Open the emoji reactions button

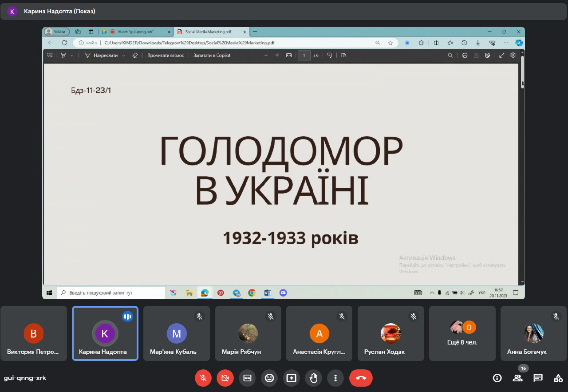(x=269, y=378)
